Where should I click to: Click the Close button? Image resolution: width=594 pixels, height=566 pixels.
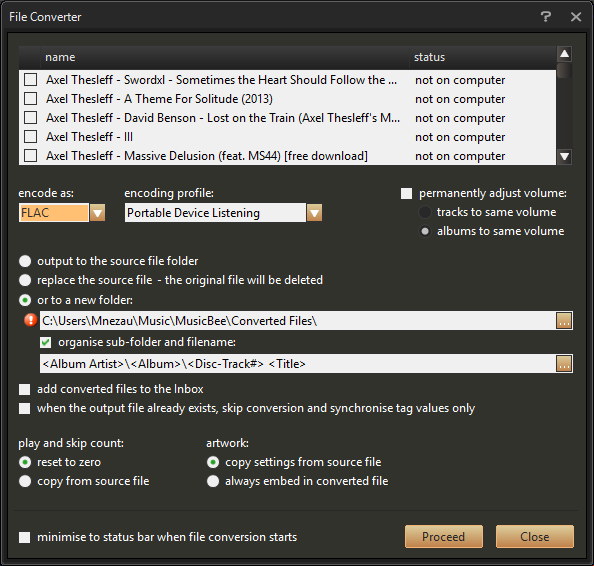pyautogui.click(x=535, y=536)
